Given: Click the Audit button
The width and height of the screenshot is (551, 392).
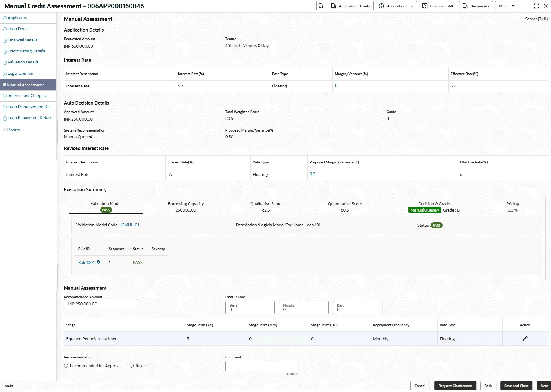Looking at the screenshot, I should click(x=9, y=386).
